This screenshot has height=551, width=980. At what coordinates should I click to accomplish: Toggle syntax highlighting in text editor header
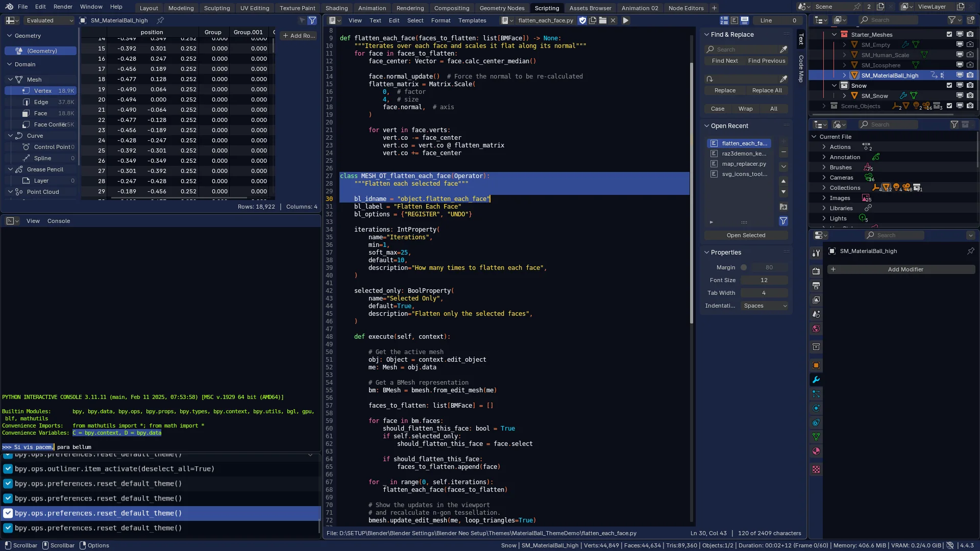(745, 20)
